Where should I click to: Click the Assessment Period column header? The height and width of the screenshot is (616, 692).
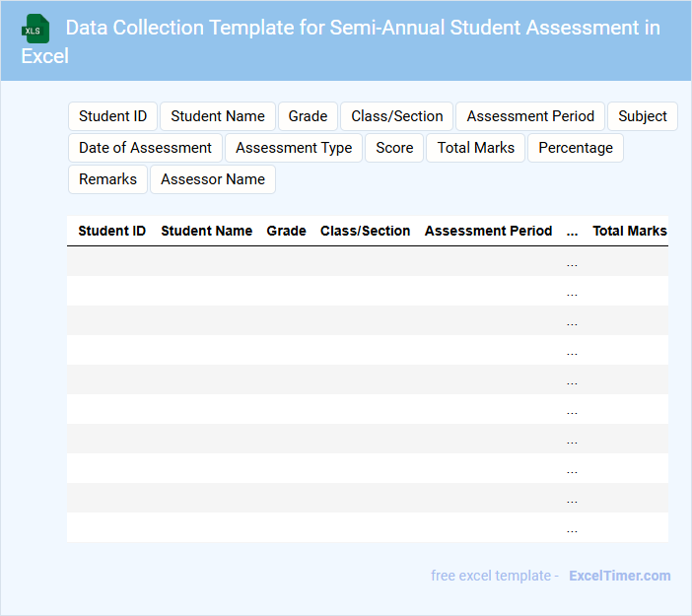click(x=488, y=231)
